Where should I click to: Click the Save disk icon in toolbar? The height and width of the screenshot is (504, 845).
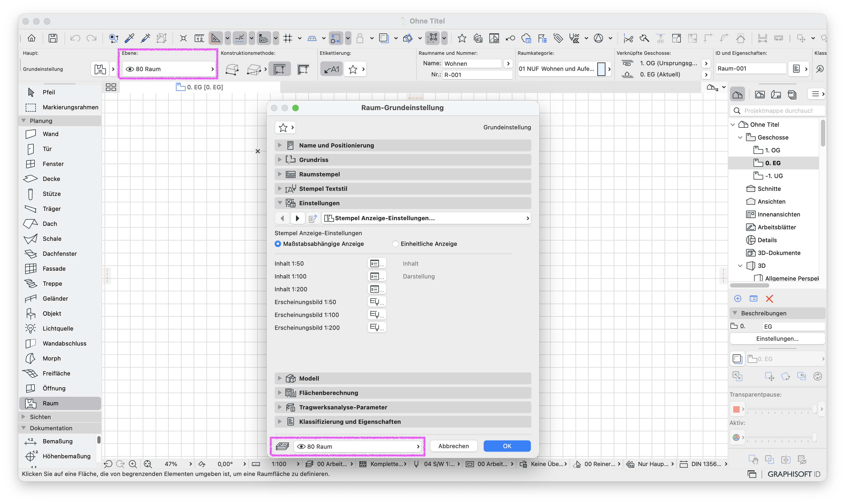tap(53, 38)
